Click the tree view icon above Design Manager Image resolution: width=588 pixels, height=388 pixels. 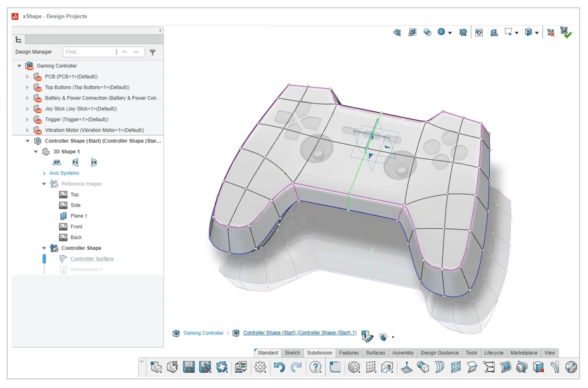pos(18,39)
